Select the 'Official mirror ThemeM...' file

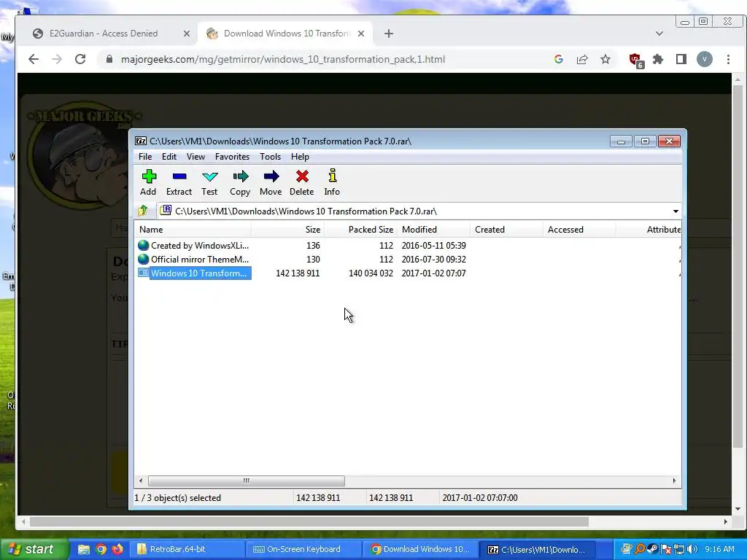click(193, 260)
